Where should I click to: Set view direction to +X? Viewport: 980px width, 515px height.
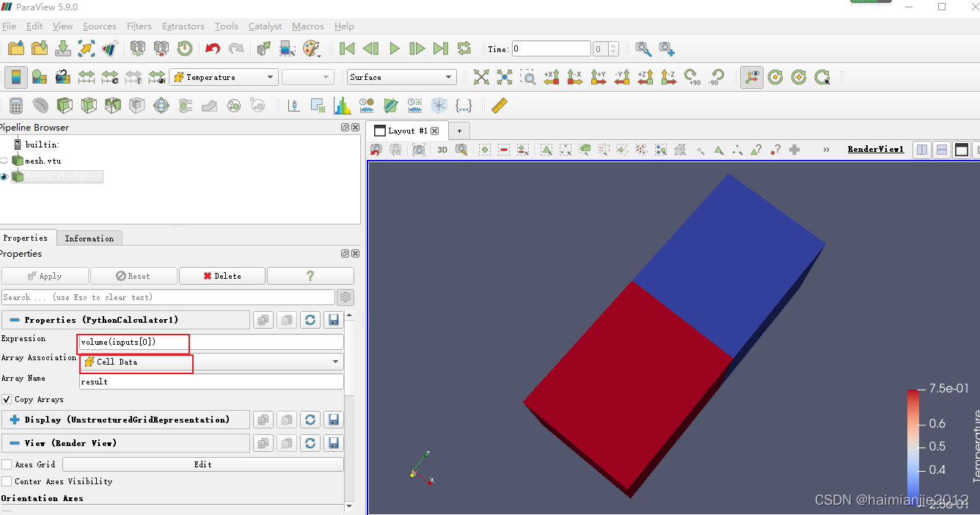coord(552,77)
